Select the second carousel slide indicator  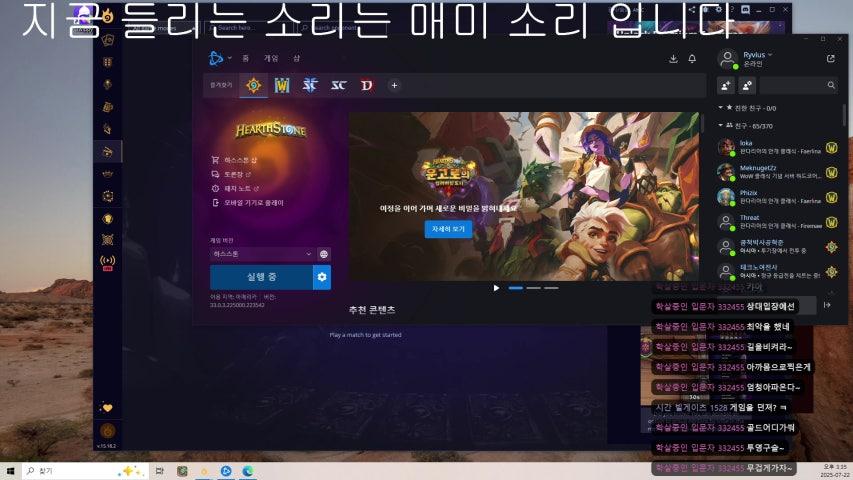point(534,288)
